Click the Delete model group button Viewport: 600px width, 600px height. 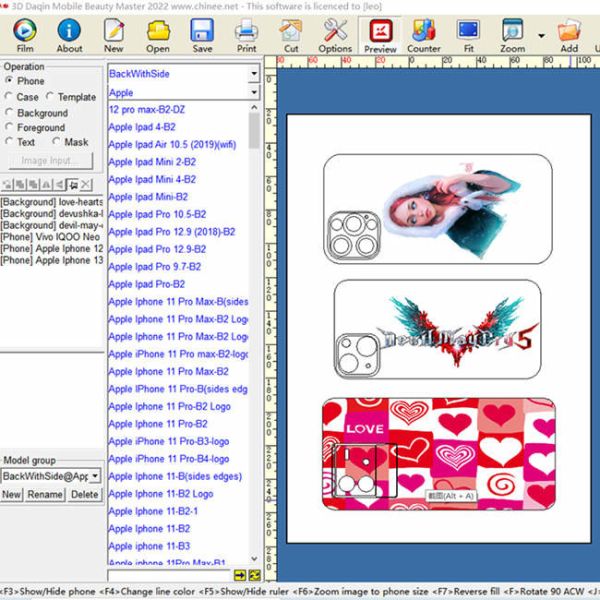(84, 495)
